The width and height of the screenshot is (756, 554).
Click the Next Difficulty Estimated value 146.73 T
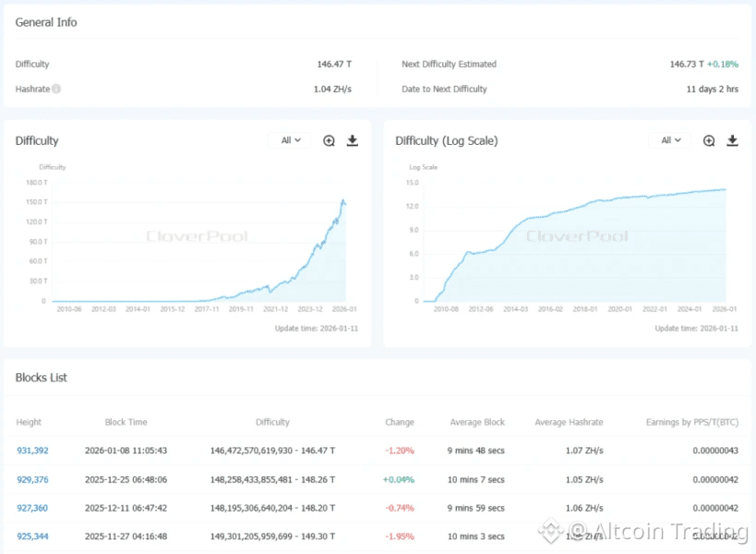(x=687, y=65)
